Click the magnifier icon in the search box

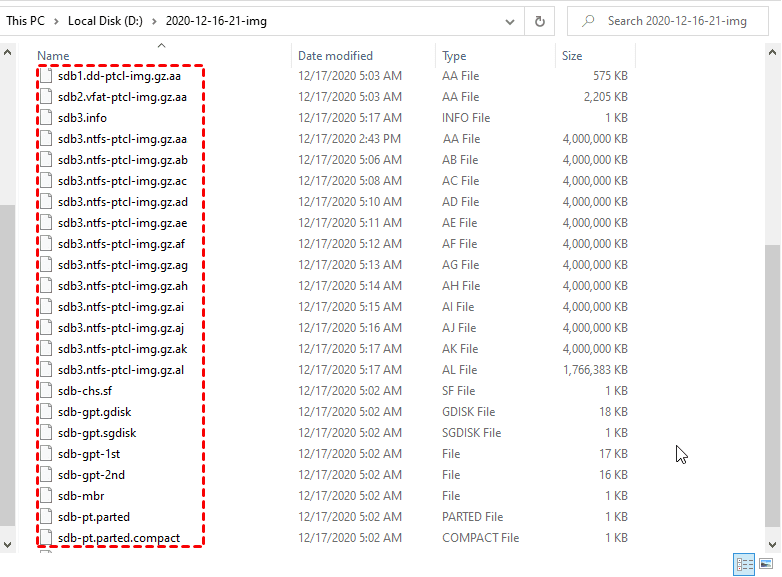(x=588, y=21)
